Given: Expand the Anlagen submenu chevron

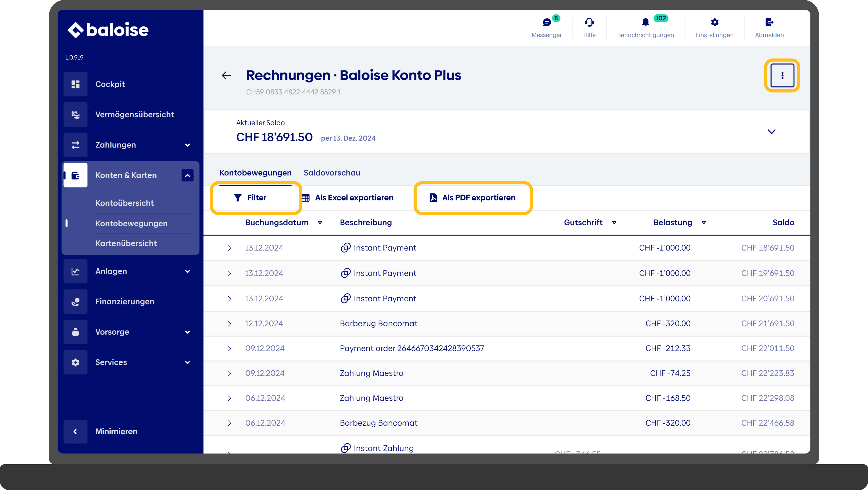Looking at the screenshot, I should 187,271.
